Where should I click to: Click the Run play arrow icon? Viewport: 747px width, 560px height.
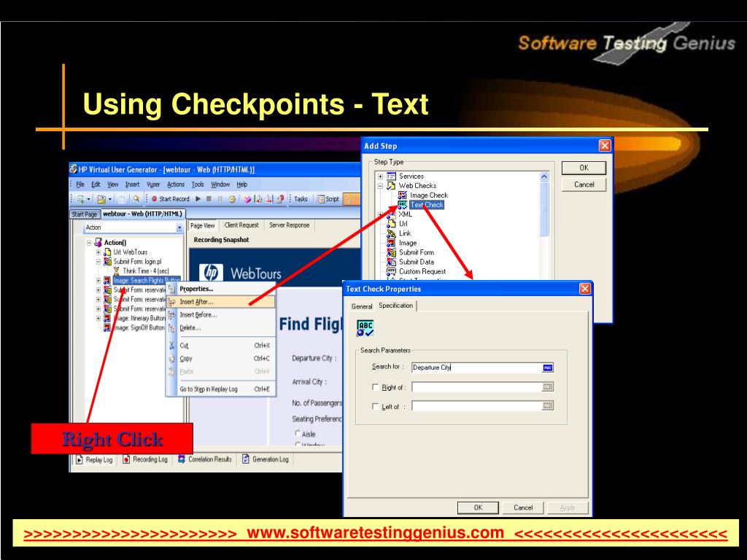[x=198, y=199]
